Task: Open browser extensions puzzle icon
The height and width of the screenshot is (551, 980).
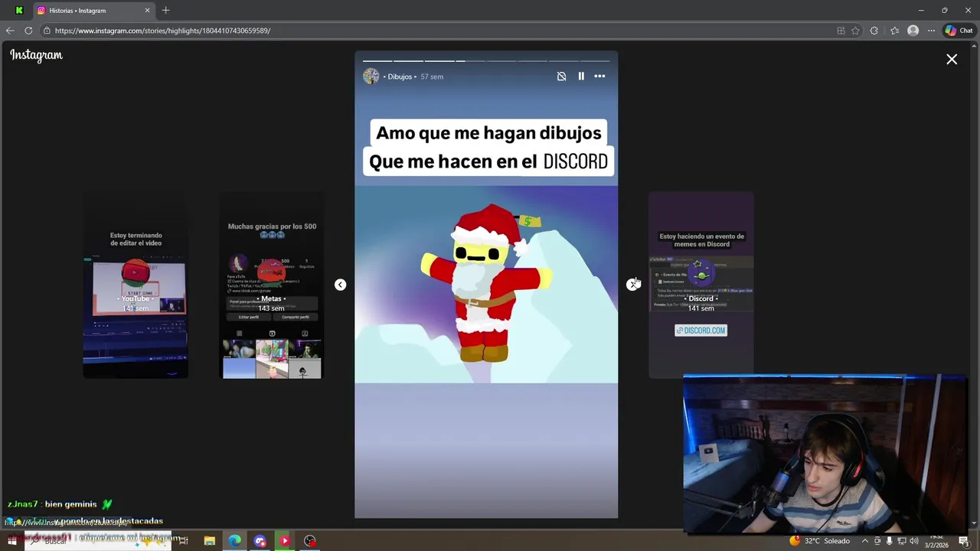Action: pos(874,31)
